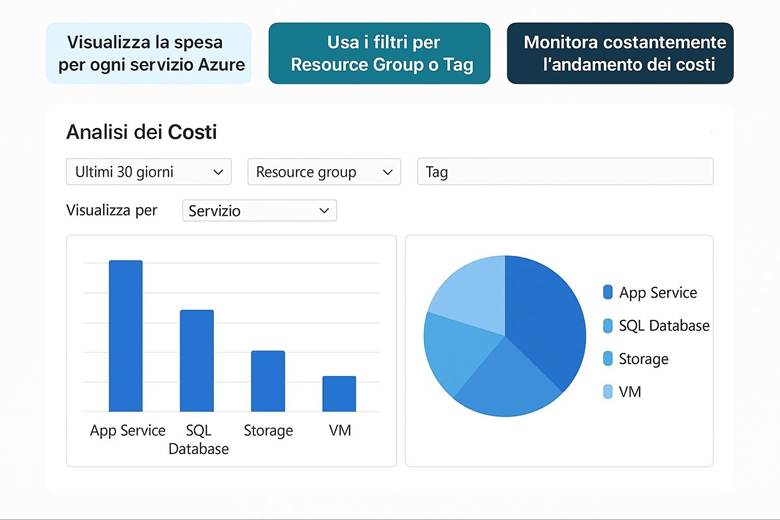780x520 pixels.
Task: Select the App Service legend label
Action: tap(658, 293)
